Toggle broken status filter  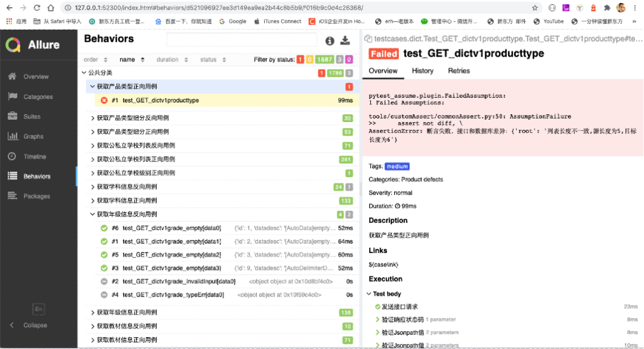pyautogui.click(x=309, y=60)
